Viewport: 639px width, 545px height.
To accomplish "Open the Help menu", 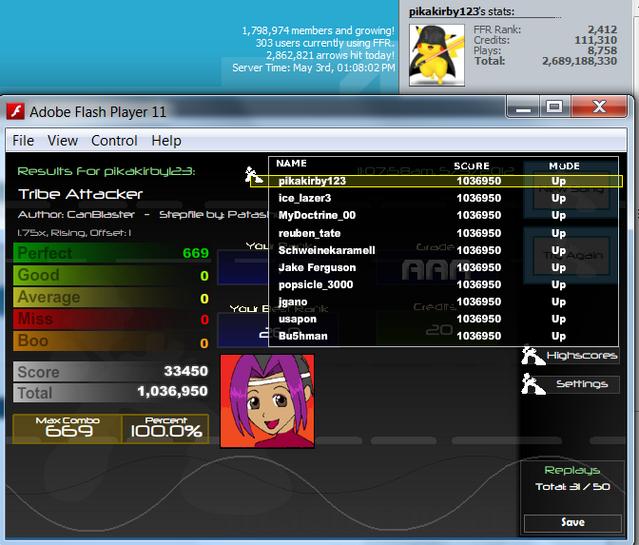I will 166,141.
